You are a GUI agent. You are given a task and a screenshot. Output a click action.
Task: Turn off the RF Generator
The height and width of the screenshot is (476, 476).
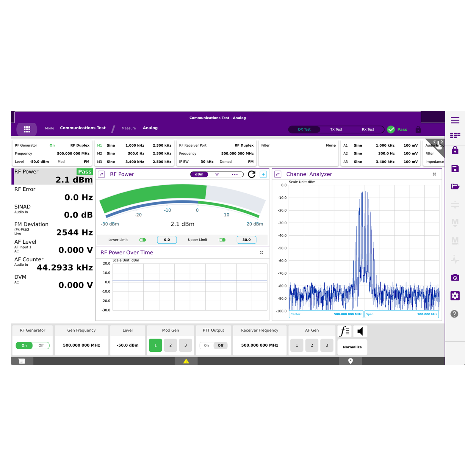point(41,345)
